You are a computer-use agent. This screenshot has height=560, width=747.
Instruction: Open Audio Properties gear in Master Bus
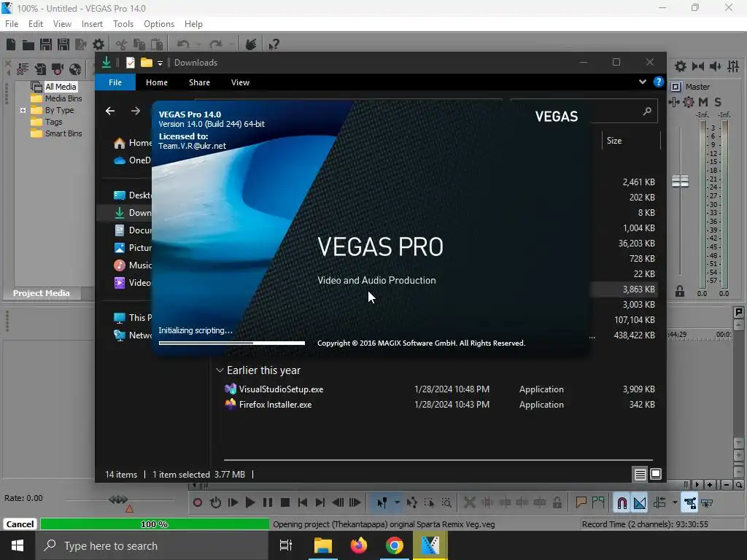681,66
